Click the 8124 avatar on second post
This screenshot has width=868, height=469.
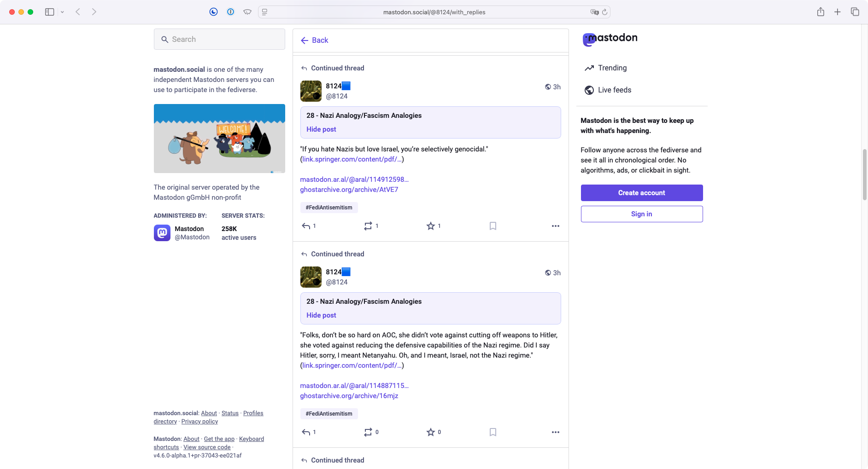click(311, 277)
